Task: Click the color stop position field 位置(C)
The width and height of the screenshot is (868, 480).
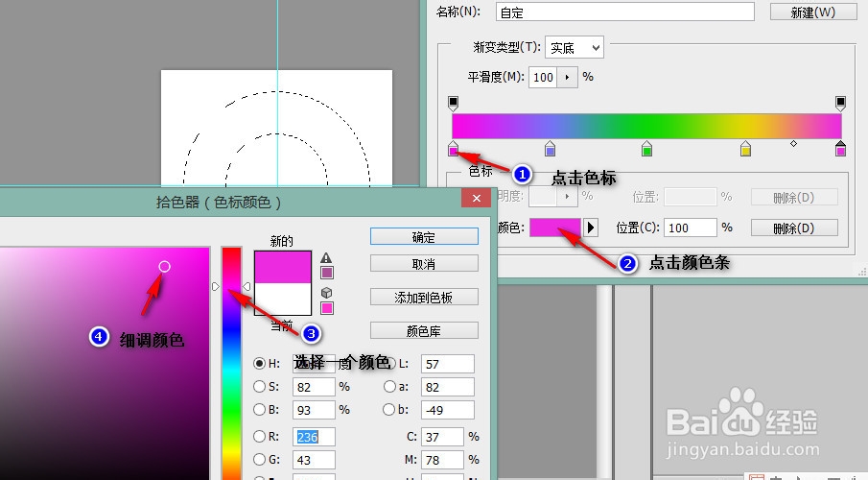Action: [x=691, y=228]
